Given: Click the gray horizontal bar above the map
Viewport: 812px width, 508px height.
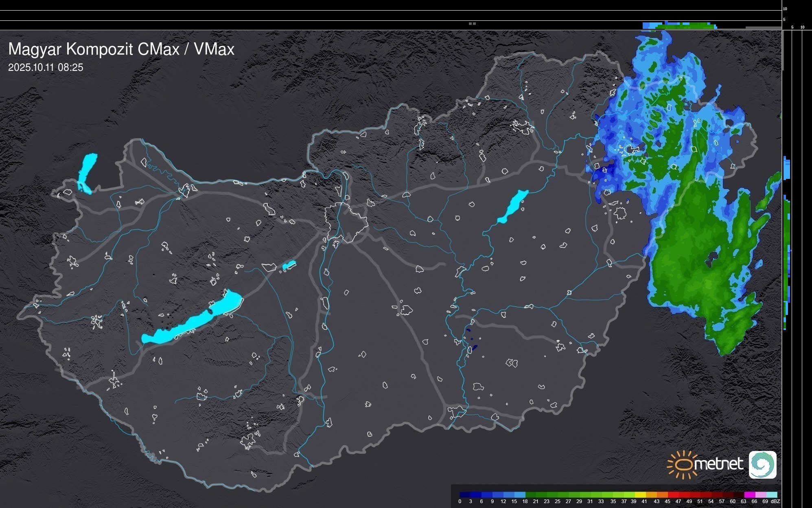Looking at the screenshot, I should (x=763, y=28).
